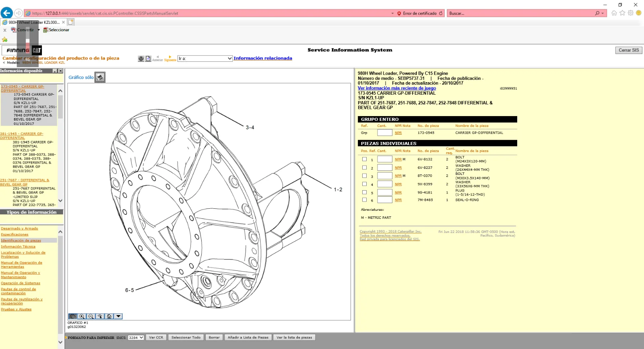Screen dimensions: 644x349
Task: Click the search magnifier in Buscar box
Action: [597, 13]
